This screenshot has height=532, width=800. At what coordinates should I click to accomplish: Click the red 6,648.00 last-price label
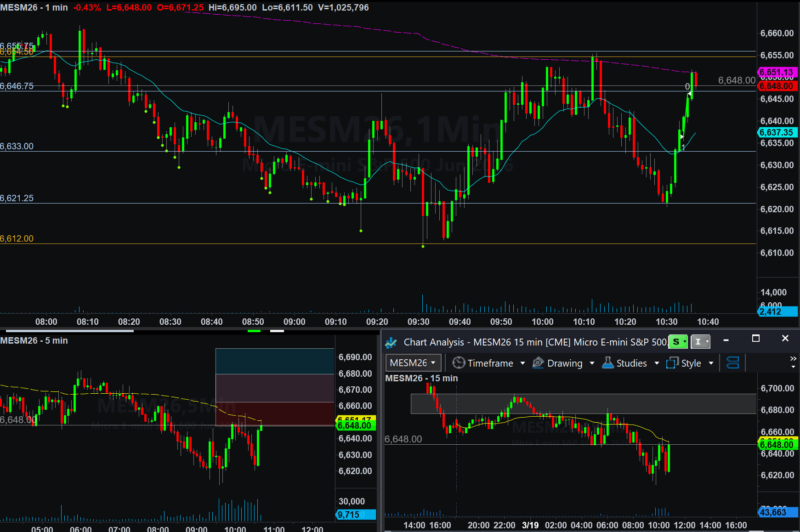777,86
